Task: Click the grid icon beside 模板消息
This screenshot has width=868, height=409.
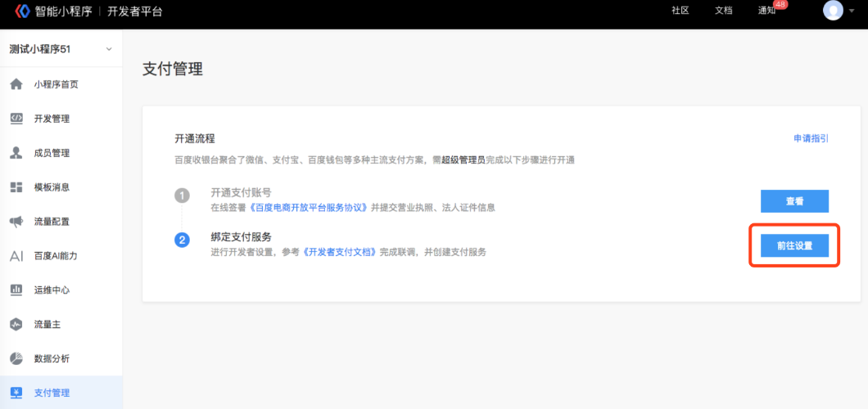Action: 16,187
